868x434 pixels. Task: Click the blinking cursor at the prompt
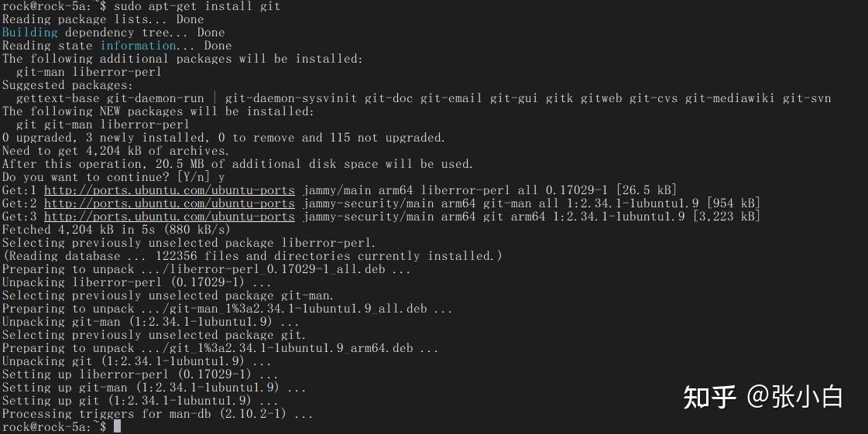tap(117, 427)
